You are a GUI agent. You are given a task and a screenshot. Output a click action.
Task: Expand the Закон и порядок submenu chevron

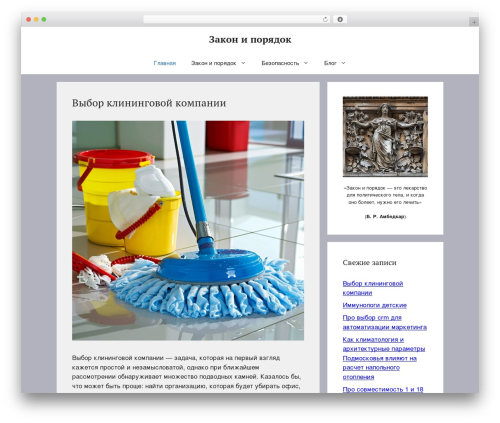pyautogui.click(x=243, y=63)
